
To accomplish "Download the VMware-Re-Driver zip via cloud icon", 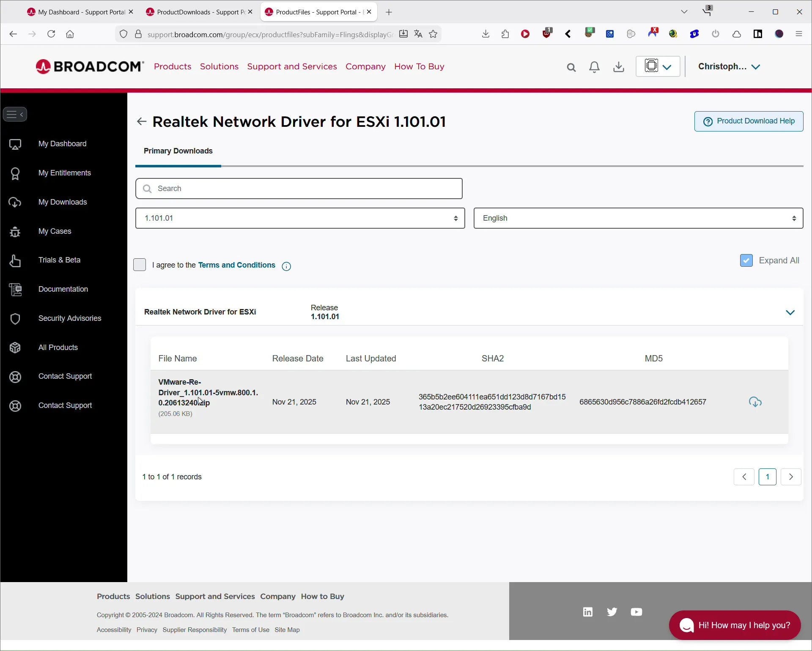I will pos(756,402).
